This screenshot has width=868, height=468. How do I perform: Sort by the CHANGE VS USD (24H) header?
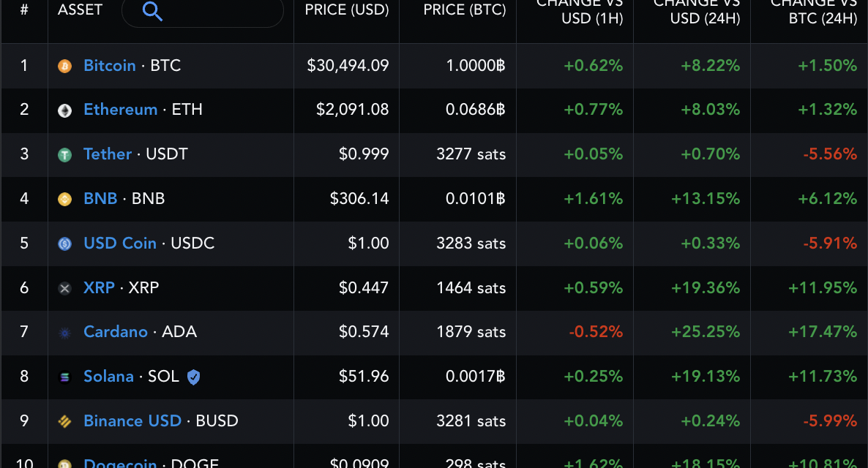point(692,11)
